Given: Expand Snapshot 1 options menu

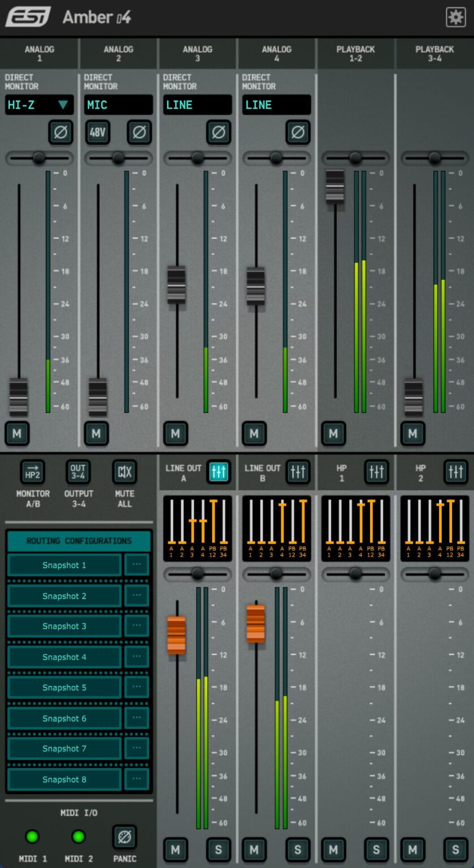Looking at the screenshot, I should 137,565.
